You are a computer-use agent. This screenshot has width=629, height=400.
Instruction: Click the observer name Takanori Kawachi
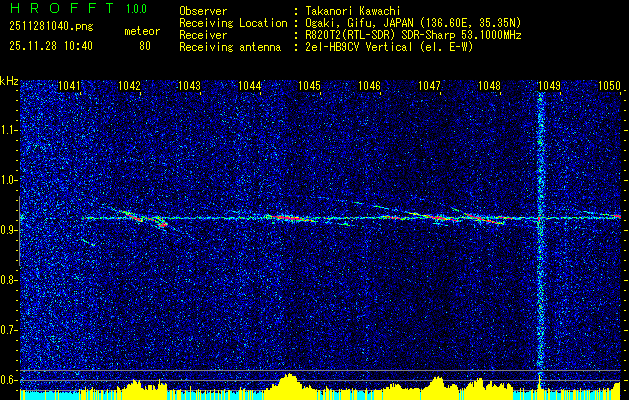coord(351,11)
